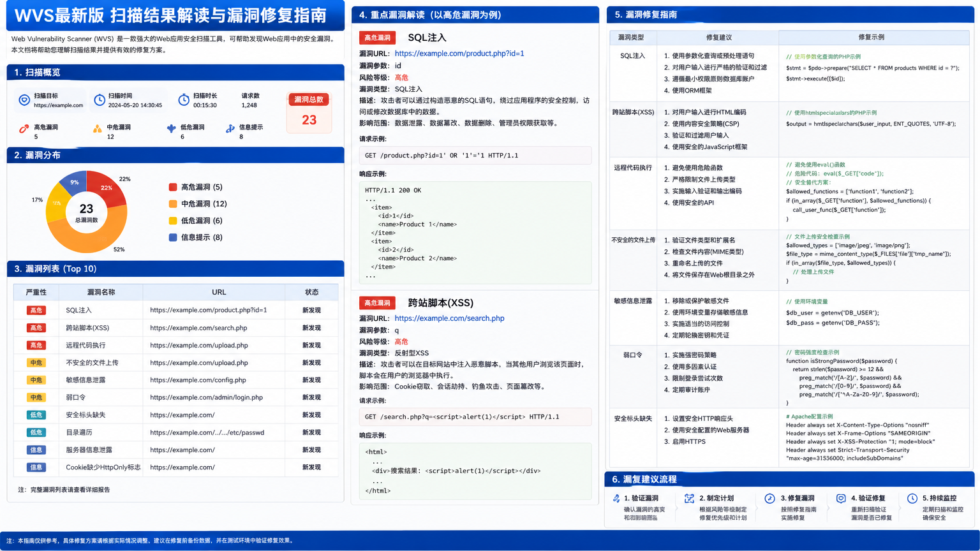
Task: Click 新发现 status in 安全标头缺失 row
Action: 311,415
